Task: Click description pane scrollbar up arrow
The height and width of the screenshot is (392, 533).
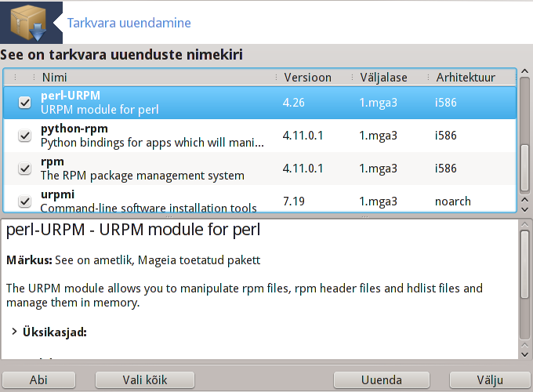Action: pos(525,224)
